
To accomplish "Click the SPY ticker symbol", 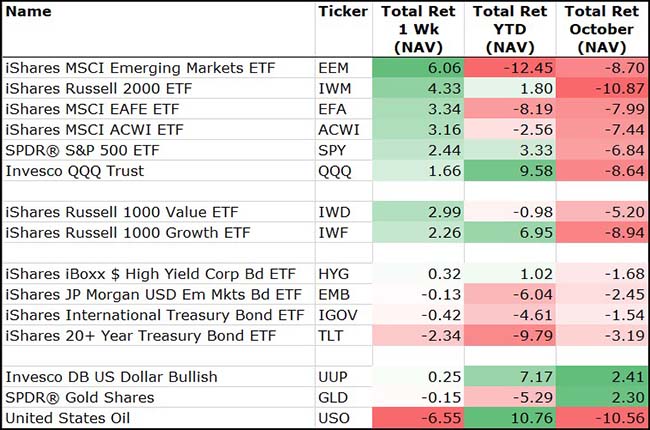I will (x=332, y=150).
